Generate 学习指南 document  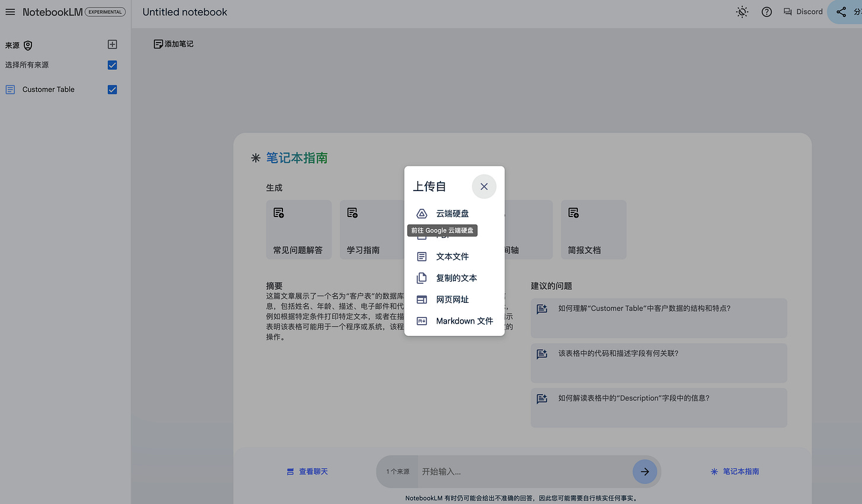(372, 230)
